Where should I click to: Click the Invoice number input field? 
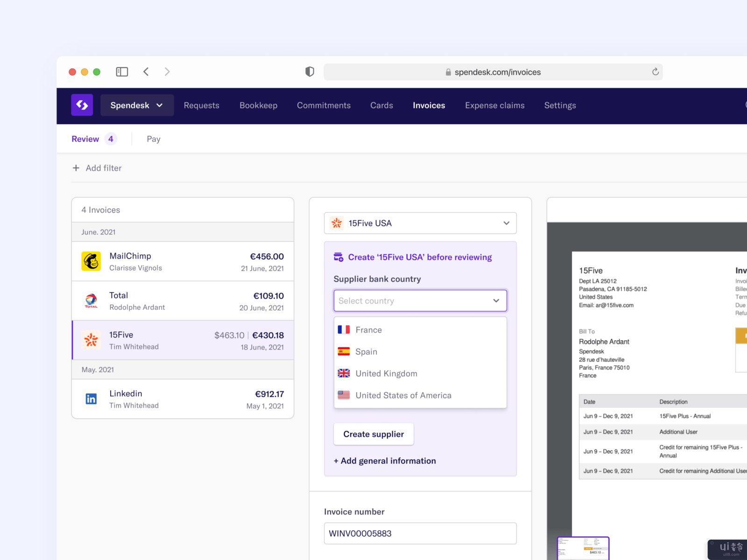(420, 533)
